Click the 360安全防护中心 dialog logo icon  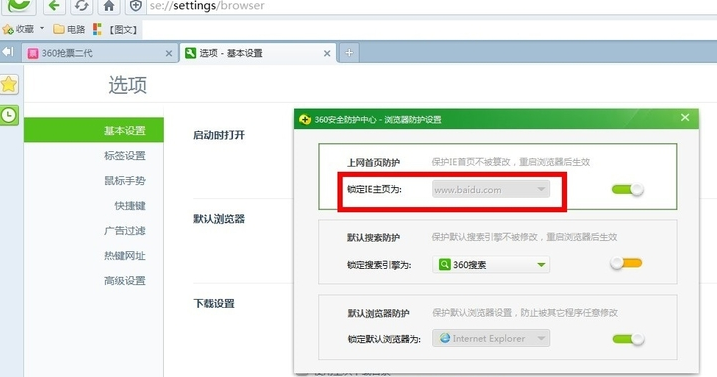pos(305,120)
